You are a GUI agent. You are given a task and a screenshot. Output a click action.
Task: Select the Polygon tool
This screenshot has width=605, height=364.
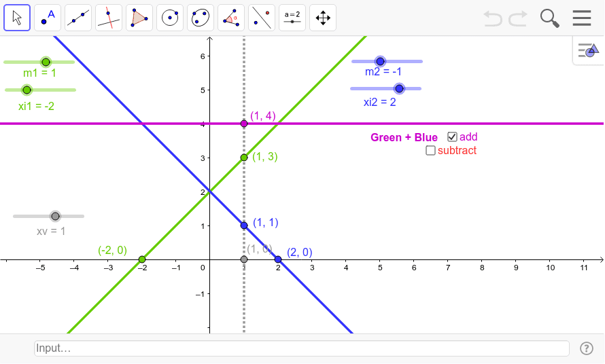(139, 18)
